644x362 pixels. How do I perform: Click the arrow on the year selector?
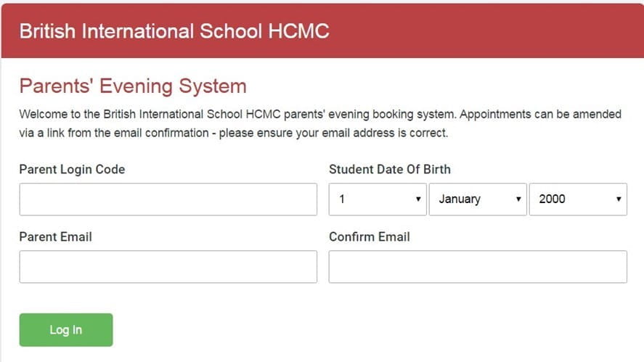point(619,199)
